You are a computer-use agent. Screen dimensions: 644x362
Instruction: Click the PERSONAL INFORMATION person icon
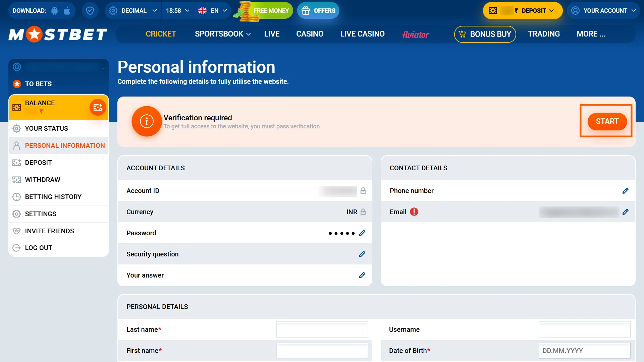point(16,145)
